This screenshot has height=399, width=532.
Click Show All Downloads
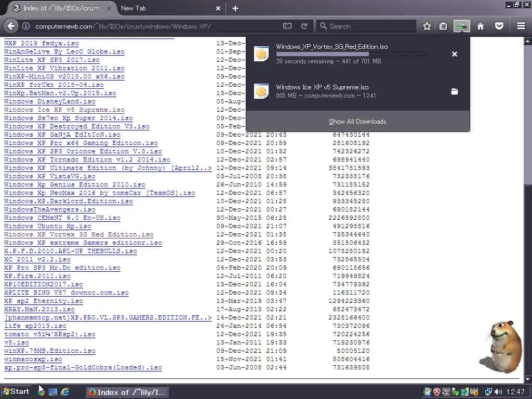(x=357, y=122)
